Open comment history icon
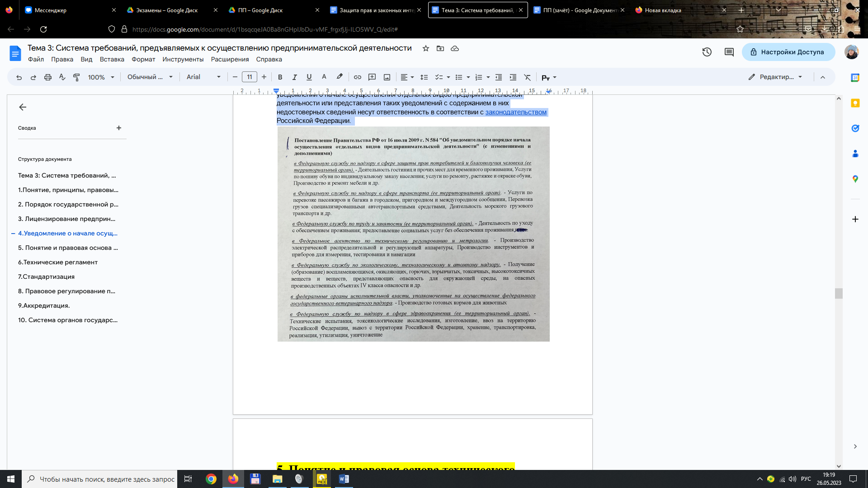Image resolution: width=868 pixels, height=488 pixels. [x=729, y=52]
